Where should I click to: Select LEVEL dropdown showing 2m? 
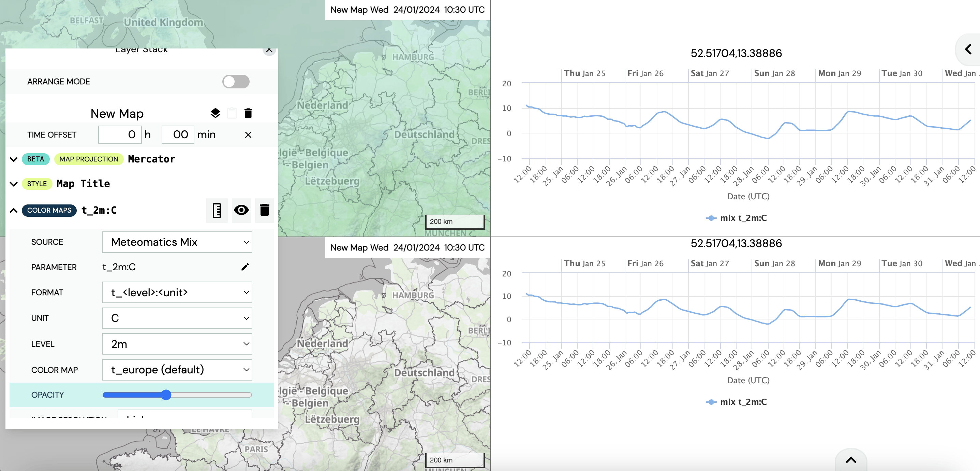point(177,343)
